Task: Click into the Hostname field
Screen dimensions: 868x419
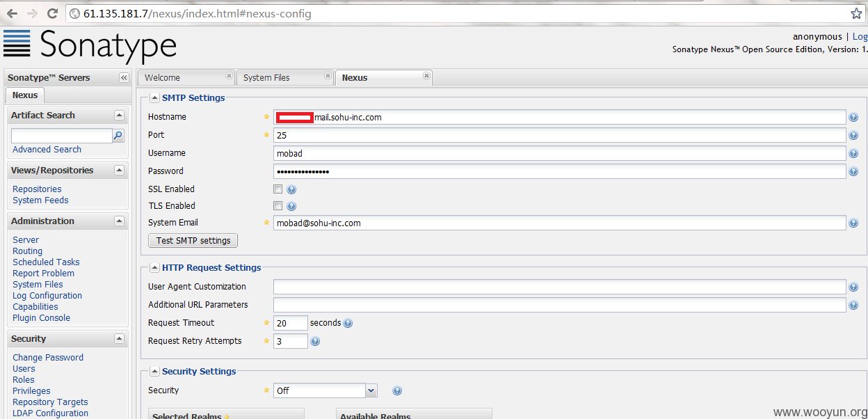Action: pos(560,118)
